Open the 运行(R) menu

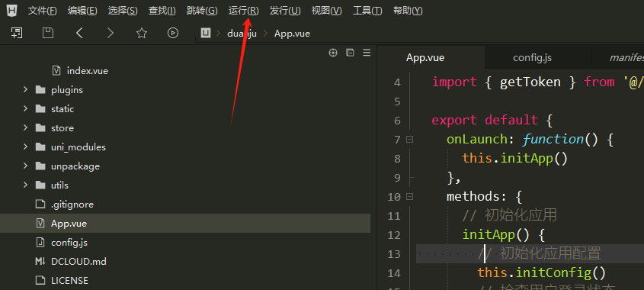[x=244, y=11]
